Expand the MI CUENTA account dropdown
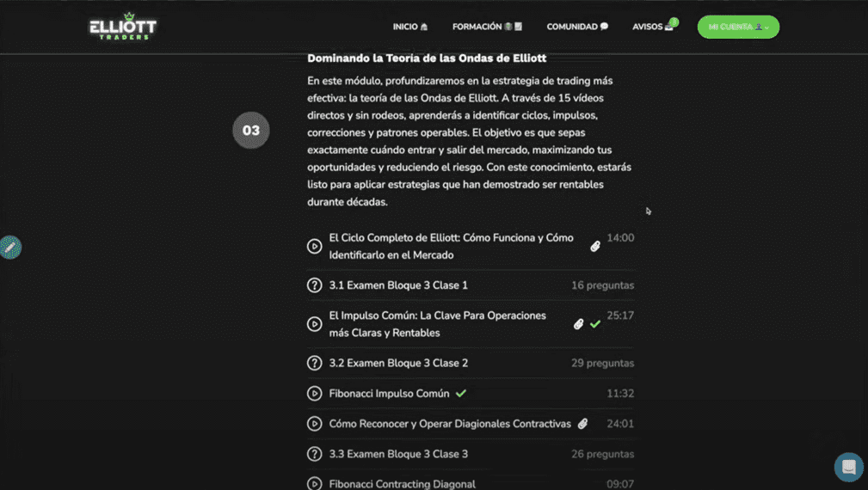This screenshot has height=490, width=868. pyautogui.click(x=738, y=27)
